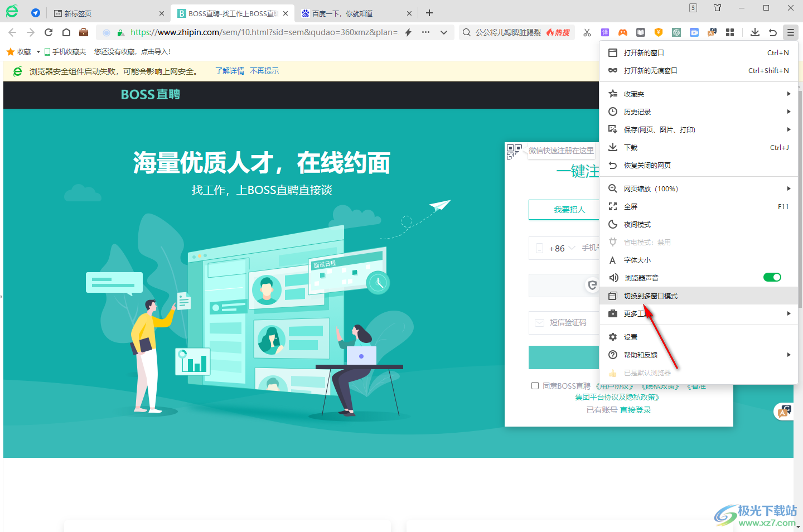Click the restore closed tab undo icon

coord(773,32)
